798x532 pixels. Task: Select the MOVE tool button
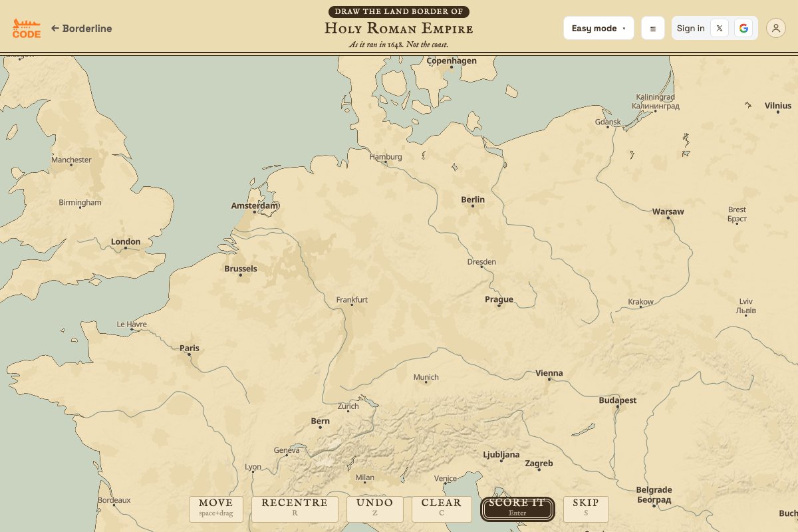[216, 509]
